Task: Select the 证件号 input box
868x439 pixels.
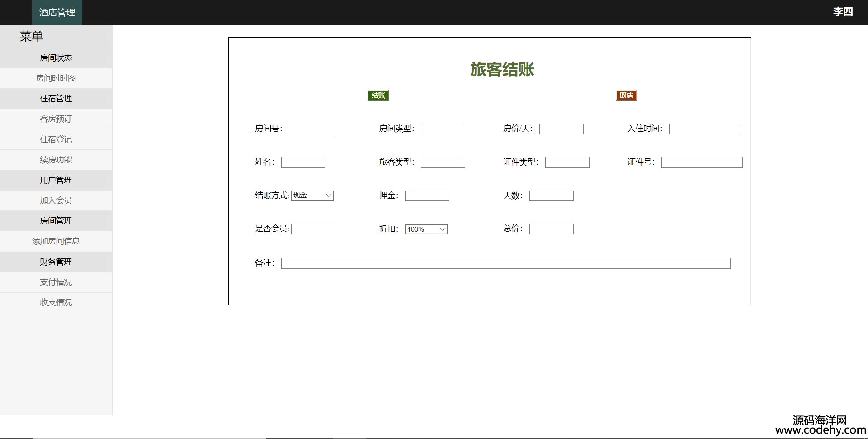Action: tap(702, 162)
